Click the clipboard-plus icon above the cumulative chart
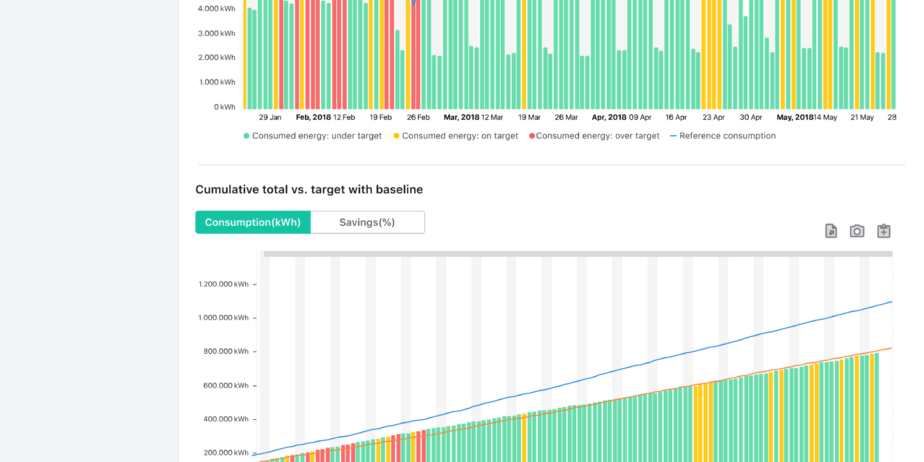924x462 pixels. (883, 231)
